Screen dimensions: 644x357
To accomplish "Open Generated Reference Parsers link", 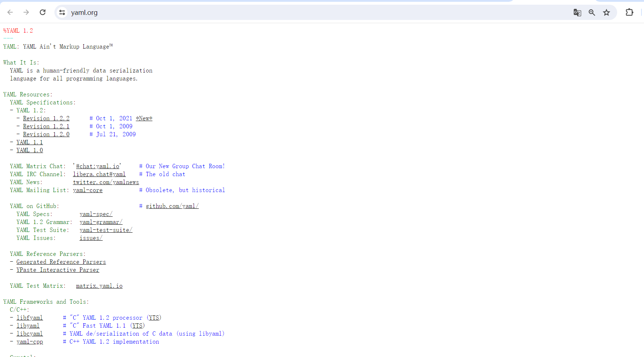I will 61,262.
